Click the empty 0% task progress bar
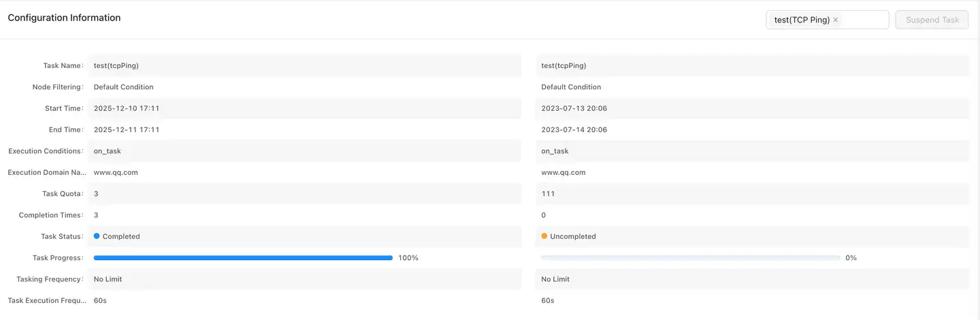Viewport: 980px width, 320px height. coord(690,258)
